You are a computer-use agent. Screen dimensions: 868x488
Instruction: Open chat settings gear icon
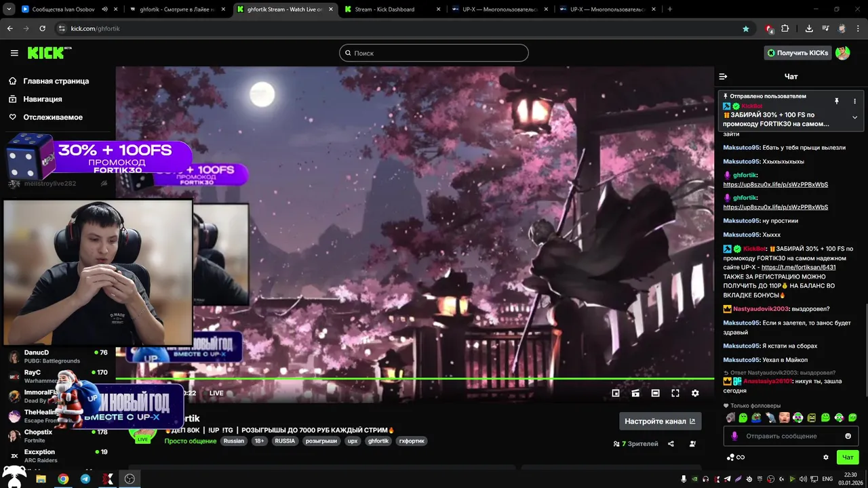coord(826,457)
